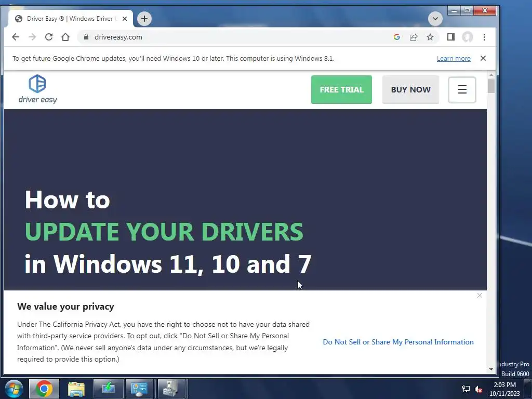Click the BUY NOW button

pyautogui.click(x=410, y=89)
